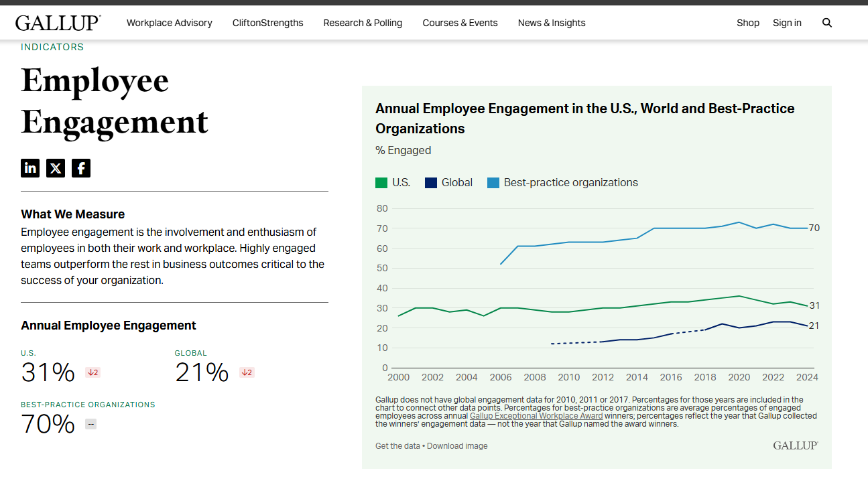Expand the Research & Polling menu
Viewport: 868px width, 497px height.
(x=363, y=23)
